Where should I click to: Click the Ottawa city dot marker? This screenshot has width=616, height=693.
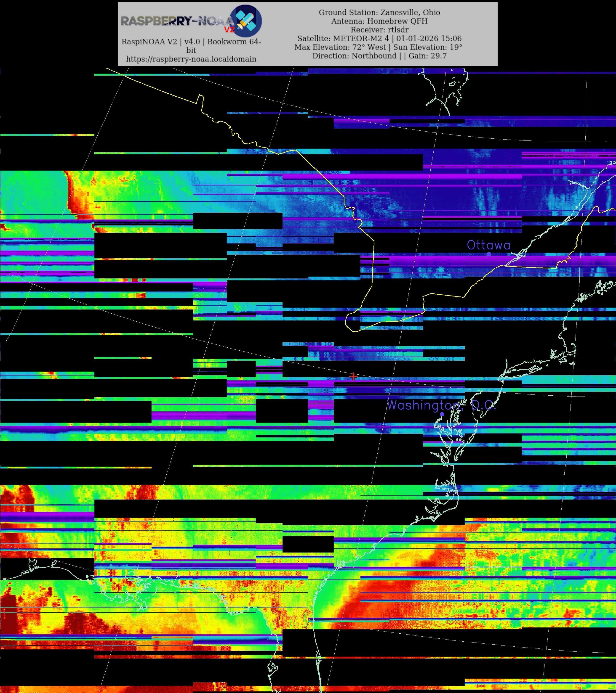pyautogui.click(x=489, y=254)
